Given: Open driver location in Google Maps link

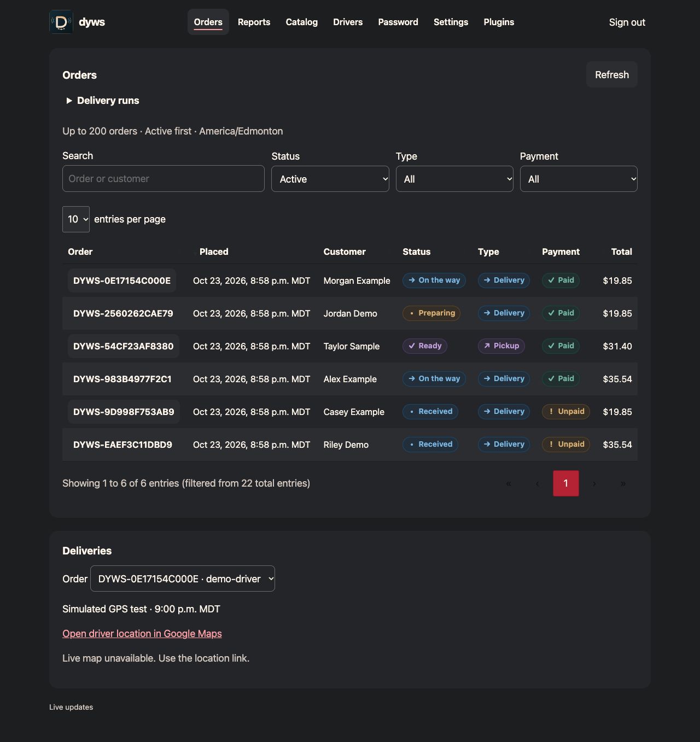Looking at the screenshot, I should 142,634.
